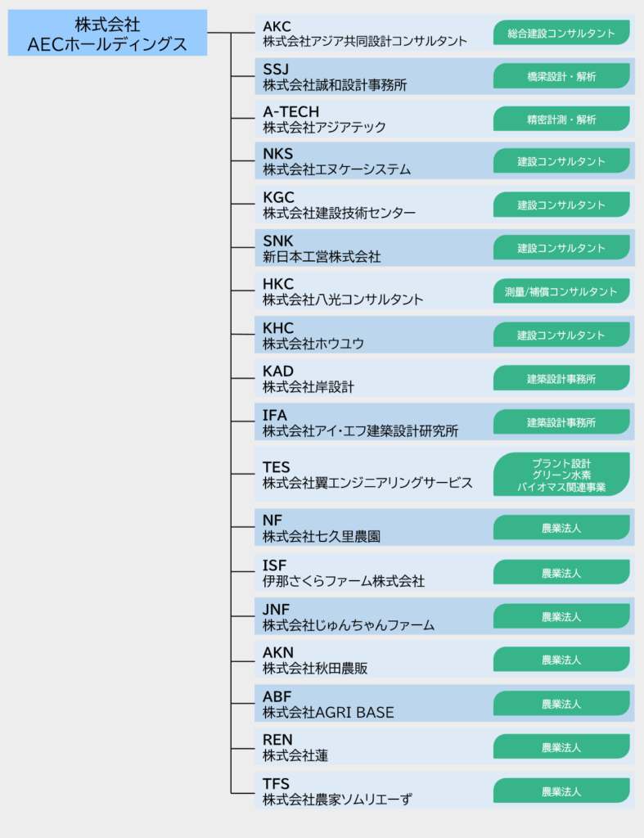644x838 pixels.
Task: Open the SSJ 誠和設計事務所 entry
Action: (x=335, y=76)
